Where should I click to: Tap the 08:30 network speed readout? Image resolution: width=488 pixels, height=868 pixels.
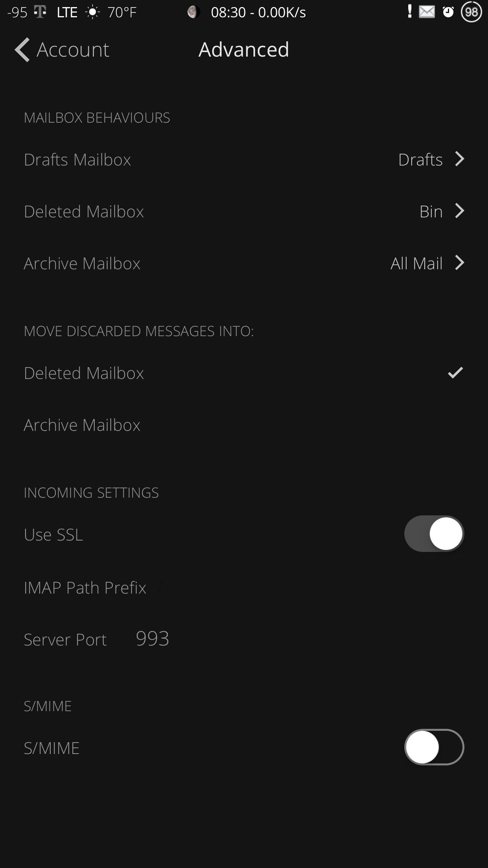(x=258, y=13)
